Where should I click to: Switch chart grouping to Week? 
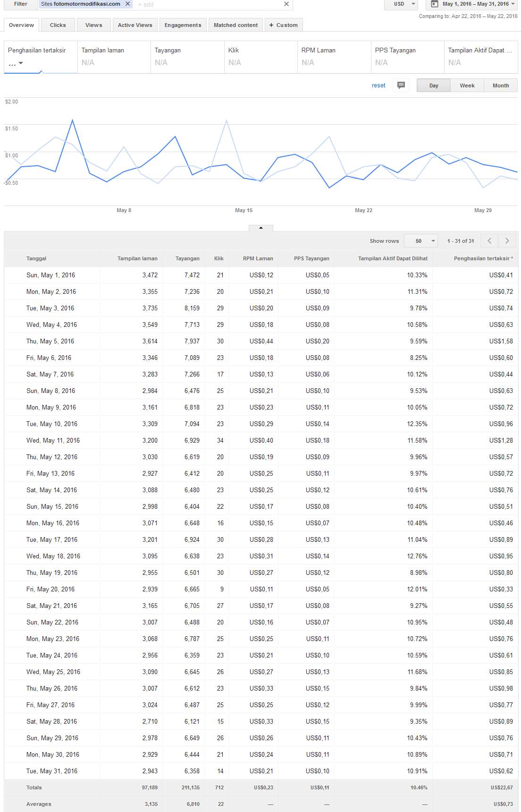tap(467, 85)
